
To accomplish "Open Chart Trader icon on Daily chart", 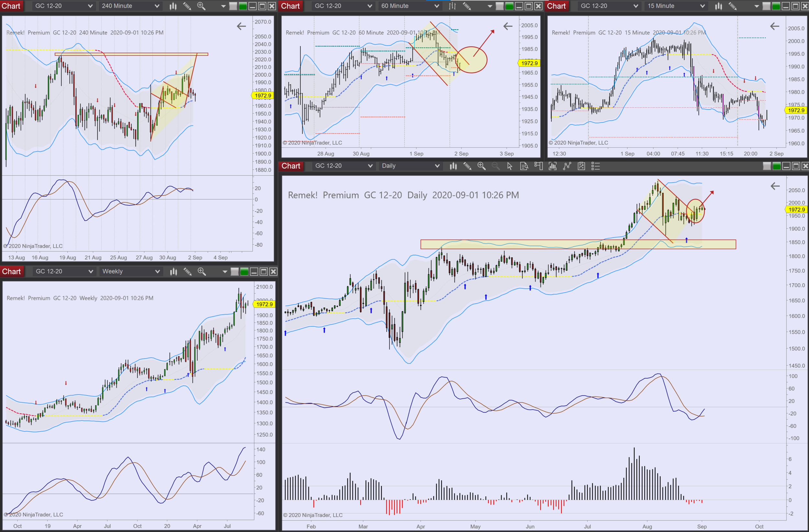I will (538, 166).
